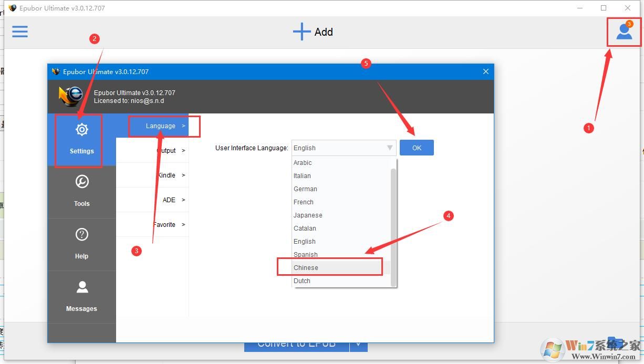Close the Epubor settings dialog
This screenshot has height=364, width=644.
[486, 71]
